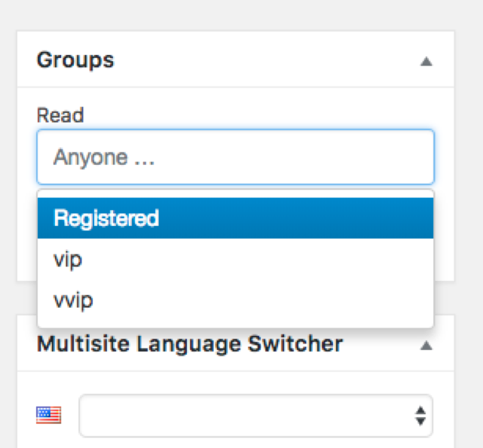
Task: Click the Groups panel title text
Action: pyautogui.click(x=75, y=60)
